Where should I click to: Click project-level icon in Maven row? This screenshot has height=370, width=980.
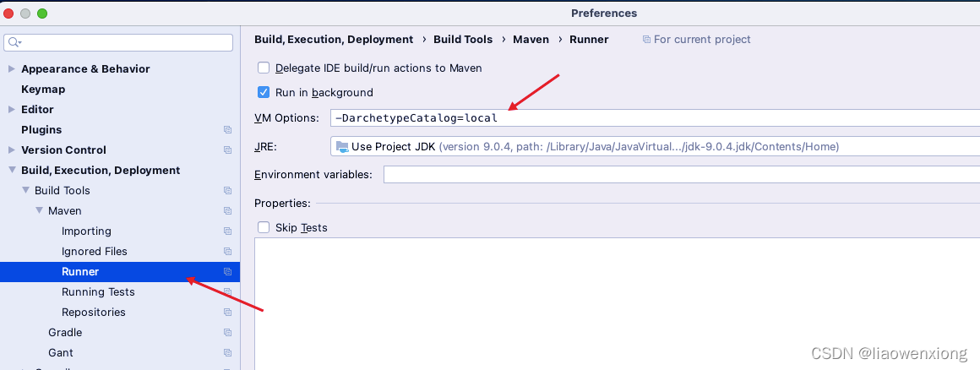click(227, 211)
